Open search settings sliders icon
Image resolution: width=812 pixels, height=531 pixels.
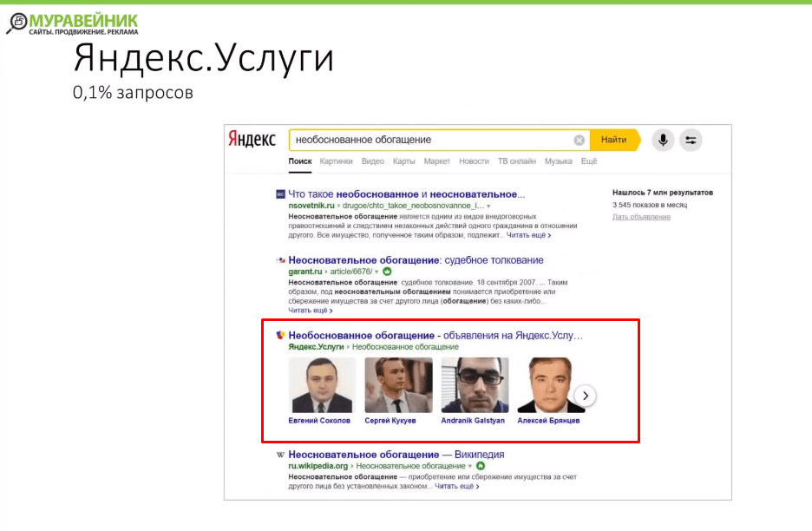pos(691,140)
